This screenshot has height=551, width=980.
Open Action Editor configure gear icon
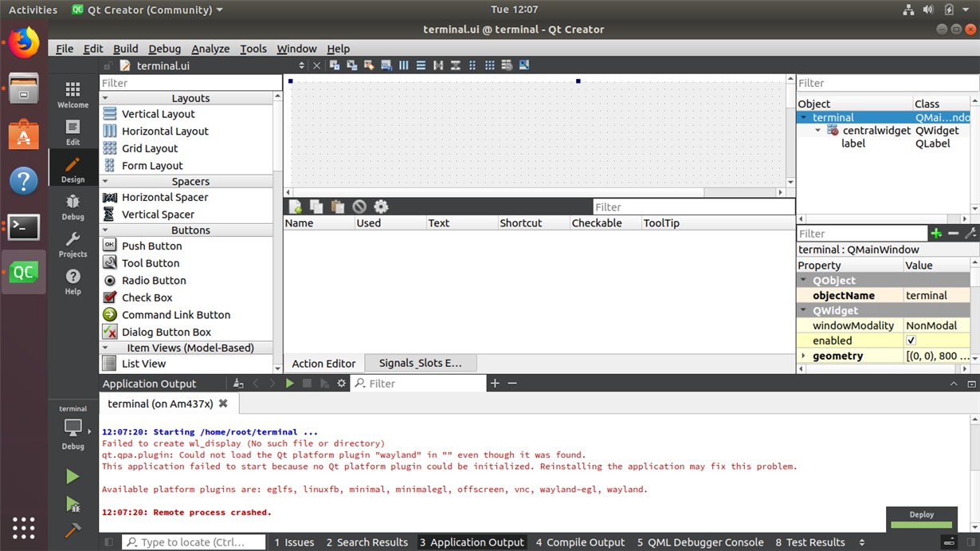[381, 207]
